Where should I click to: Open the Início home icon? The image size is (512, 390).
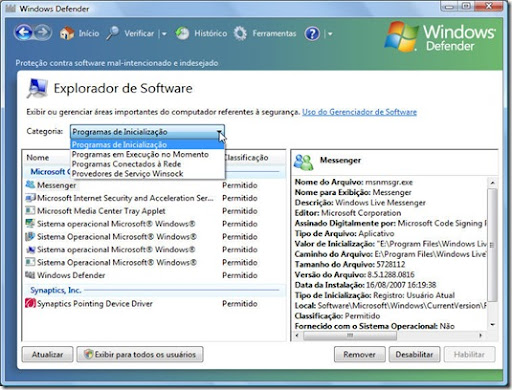pyautogui.click(x=67, y=33)
